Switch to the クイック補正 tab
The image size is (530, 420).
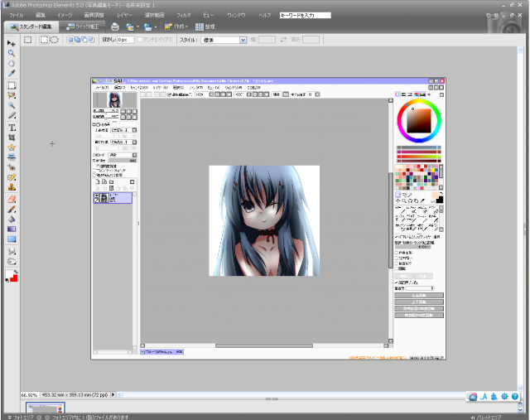pos(83,27)
